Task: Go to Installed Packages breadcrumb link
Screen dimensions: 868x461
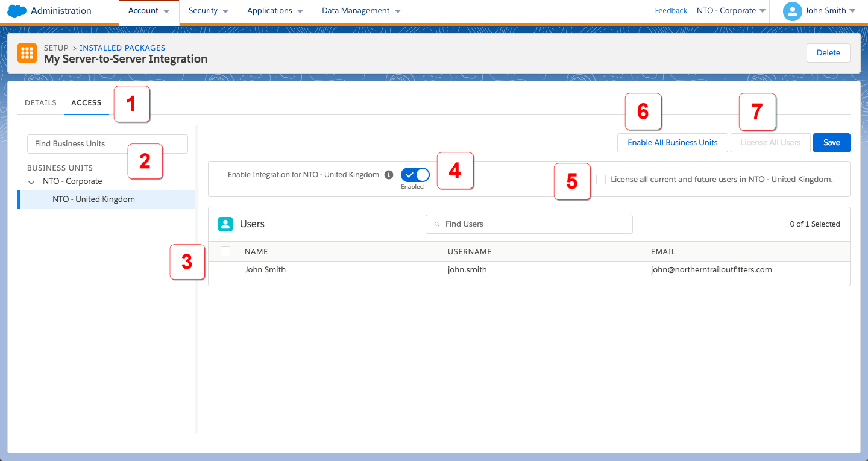Action: coord(122,48)
